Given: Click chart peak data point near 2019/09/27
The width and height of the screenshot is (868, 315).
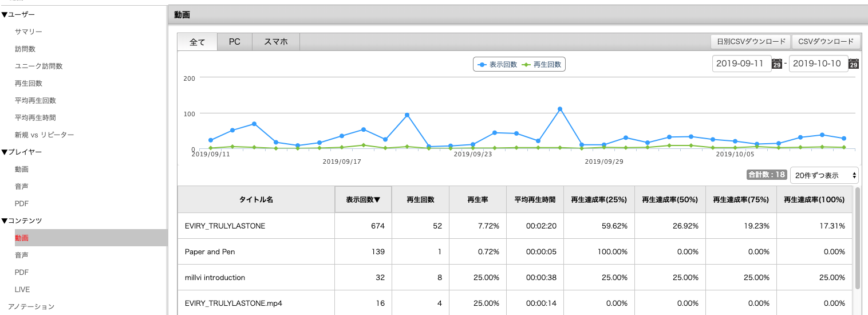Looking at the screenshot, I should [x=559, y=109].
